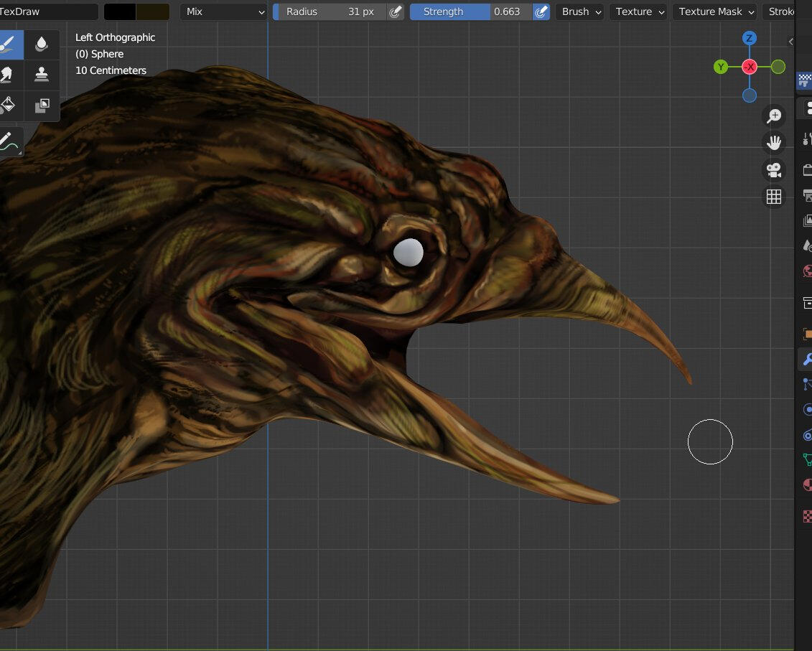
Task: Pick the Annotate pencil tool
Action: (x=9, y=141)
